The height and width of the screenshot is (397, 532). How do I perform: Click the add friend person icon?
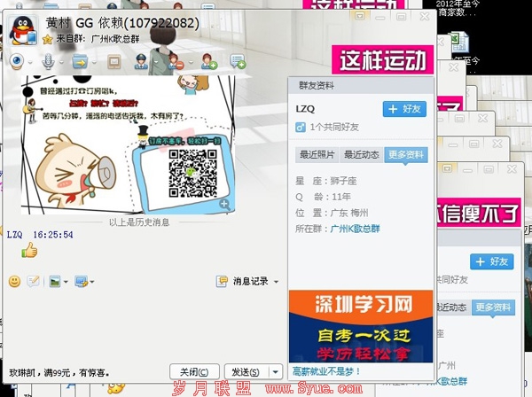click(x=208, y=62)
